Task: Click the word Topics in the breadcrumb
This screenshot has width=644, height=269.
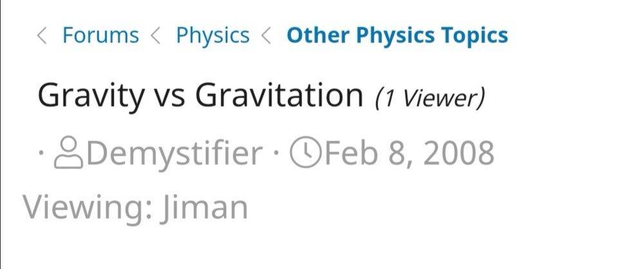Action: [475, 35]
